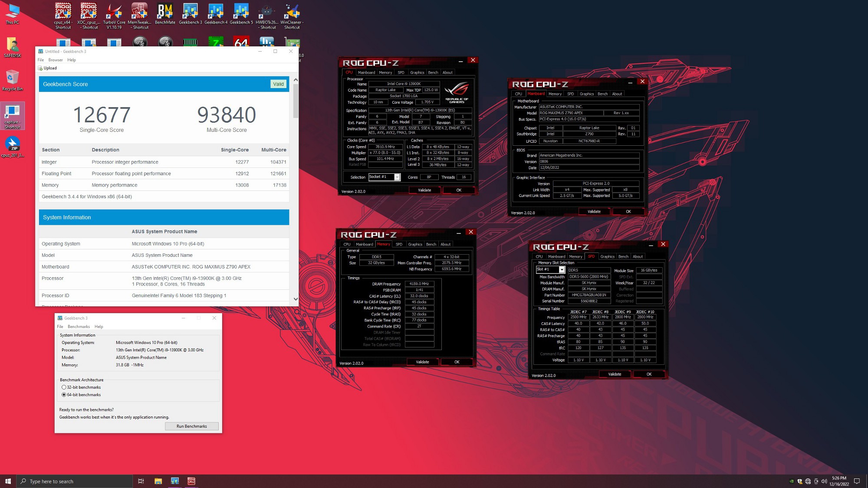
Task: Click the Floating Point row in the score table
Action: coord(164,174)
